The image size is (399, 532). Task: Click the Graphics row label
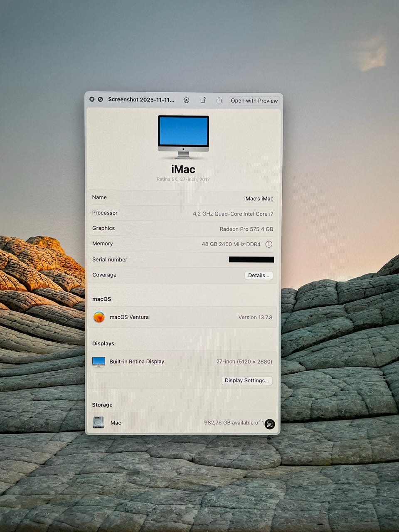click(103, 228)
